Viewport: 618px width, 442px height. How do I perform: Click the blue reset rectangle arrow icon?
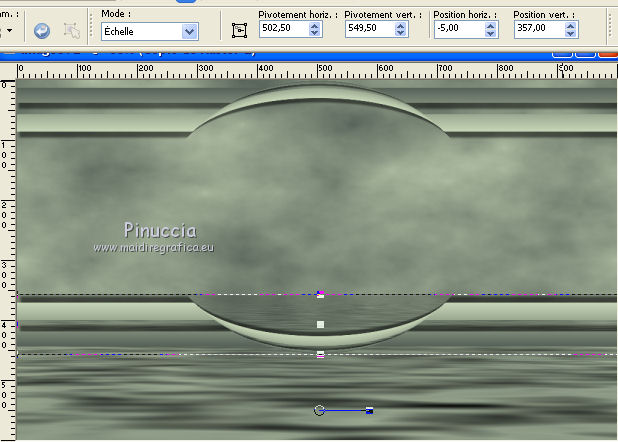tap(42, 31)
